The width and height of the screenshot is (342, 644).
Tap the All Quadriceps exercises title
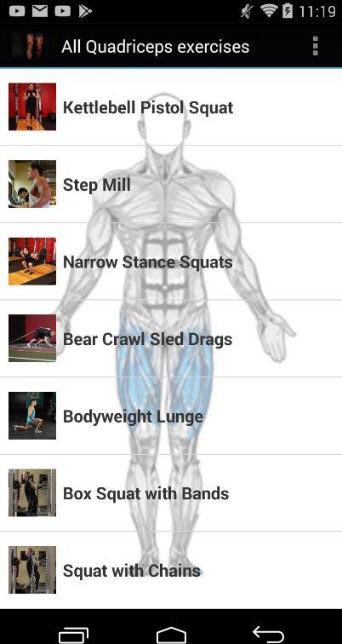(156, 47)
